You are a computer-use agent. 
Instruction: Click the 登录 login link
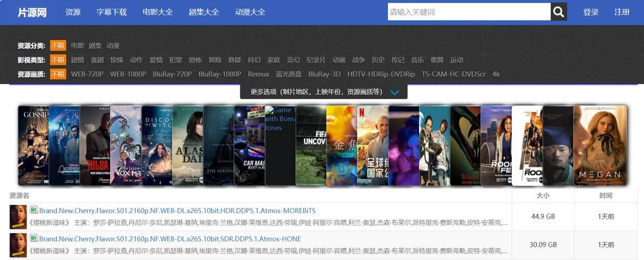590,13
